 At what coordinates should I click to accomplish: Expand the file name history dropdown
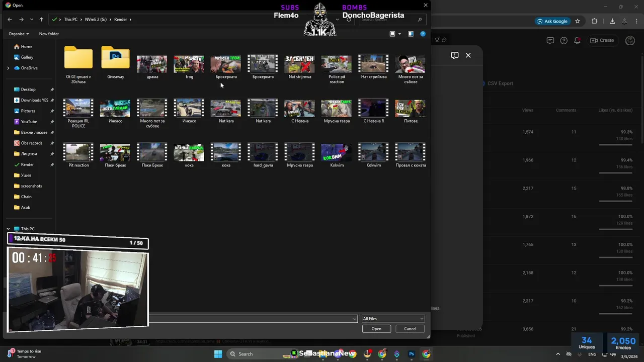[x=355, y=319]
